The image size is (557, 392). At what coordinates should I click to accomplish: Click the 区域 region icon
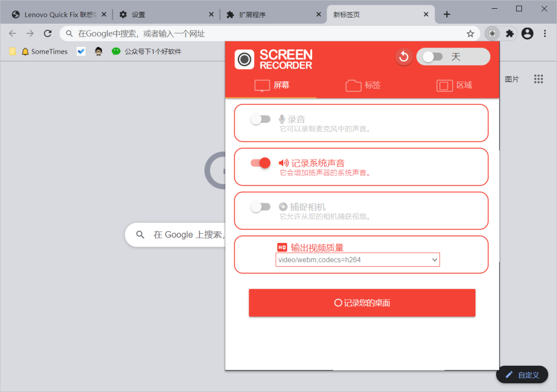[445, 86]
